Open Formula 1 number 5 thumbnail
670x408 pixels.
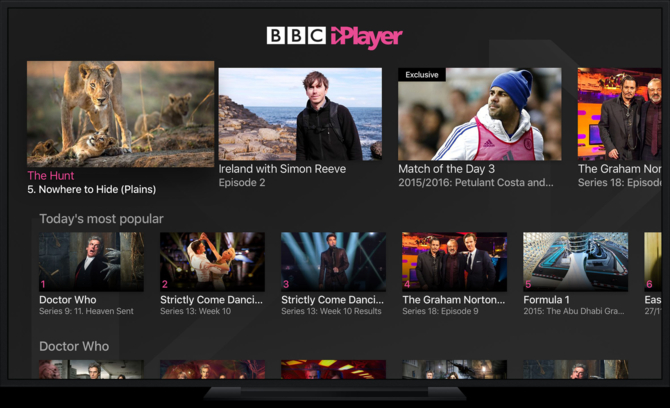point(576,262)
